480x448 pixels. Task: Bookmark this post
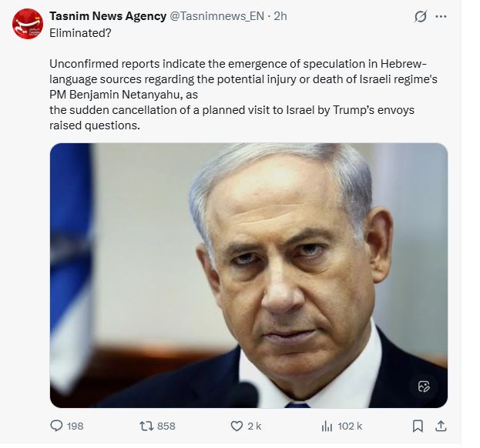pyautogui.click(x=418, y=426)
